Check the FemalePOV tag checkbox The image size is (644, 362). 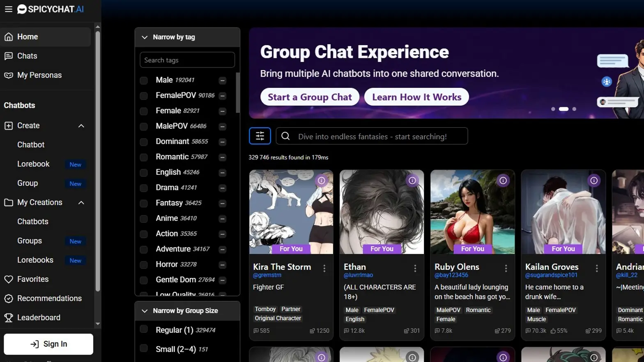(144, 96)
